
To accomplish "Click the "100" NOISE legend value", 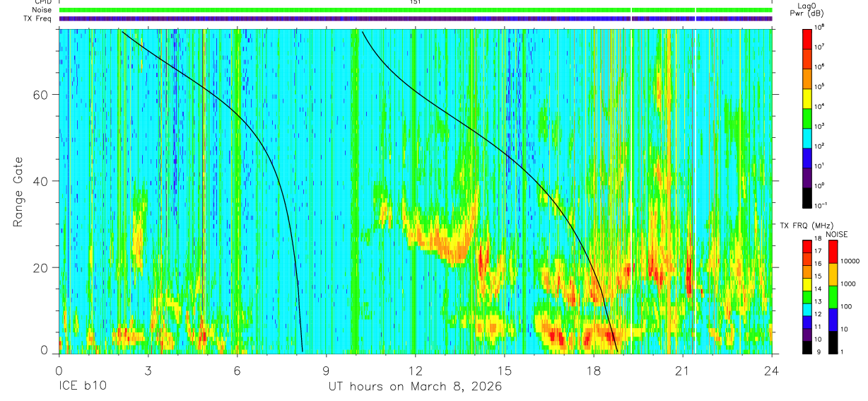I will coord(845,306).
